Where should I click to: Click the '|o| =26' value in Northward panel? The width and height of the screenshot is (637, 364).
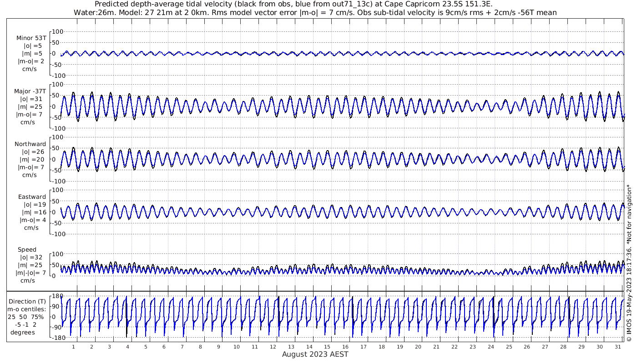[31, 152]
